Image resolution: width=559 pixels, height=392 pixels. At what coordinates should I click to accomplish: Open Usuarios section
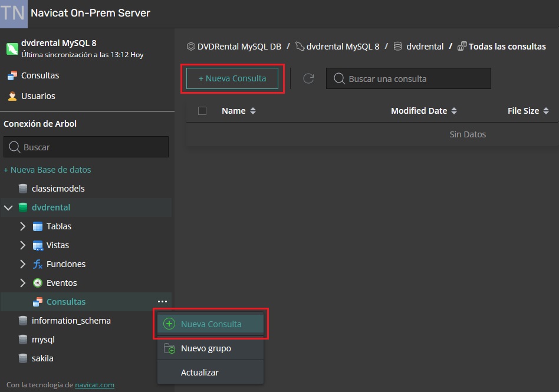[38, 96]
